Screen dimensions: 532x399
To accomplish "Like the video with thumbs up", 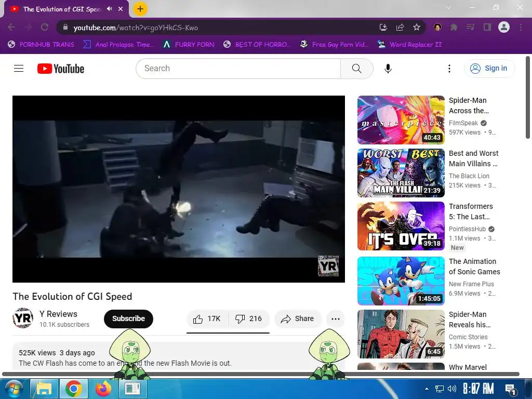I will point(207,318).
